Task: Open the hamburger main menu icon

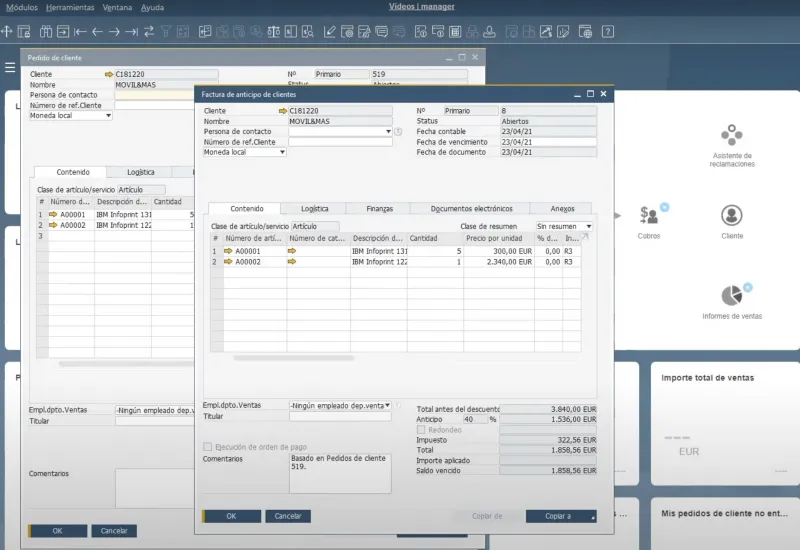Action: [x=10, y=67]
